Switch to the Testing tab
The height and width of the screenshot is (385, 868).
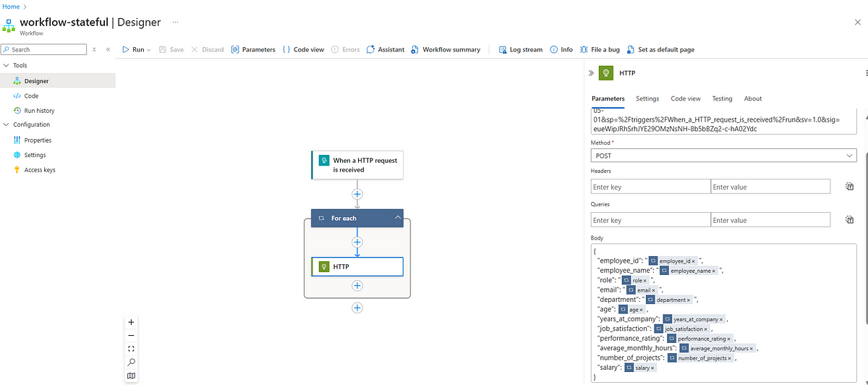tap(722, 98)
